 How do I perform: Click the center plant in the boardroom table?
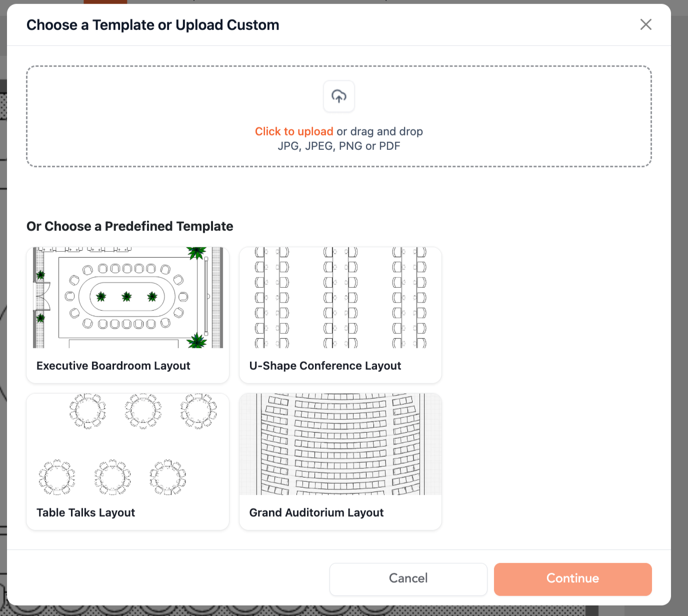click(x=126, y=297)
